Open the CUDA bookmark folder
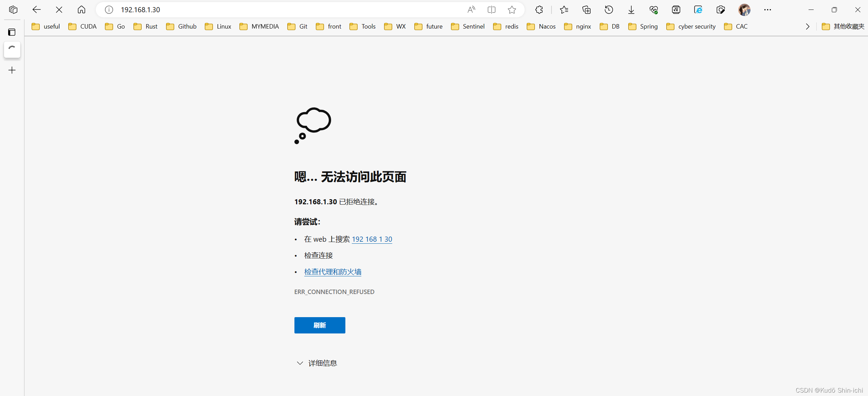The height and width of the screenshot is (396, 868). (83, 27)
